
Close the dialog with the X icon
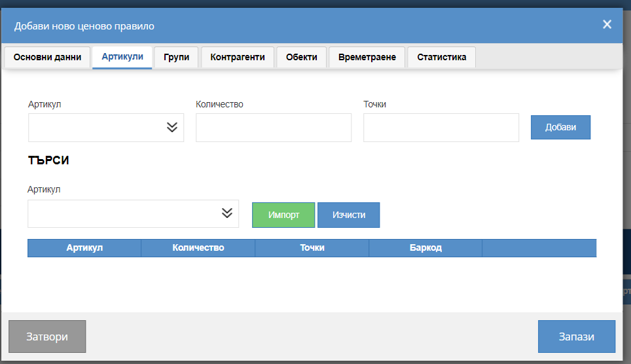coord(607,25)
